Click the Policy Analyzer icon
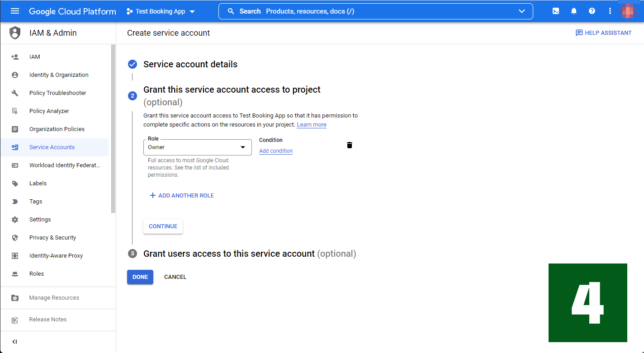The width and height of the screenshot is (644, 353). 15,111
